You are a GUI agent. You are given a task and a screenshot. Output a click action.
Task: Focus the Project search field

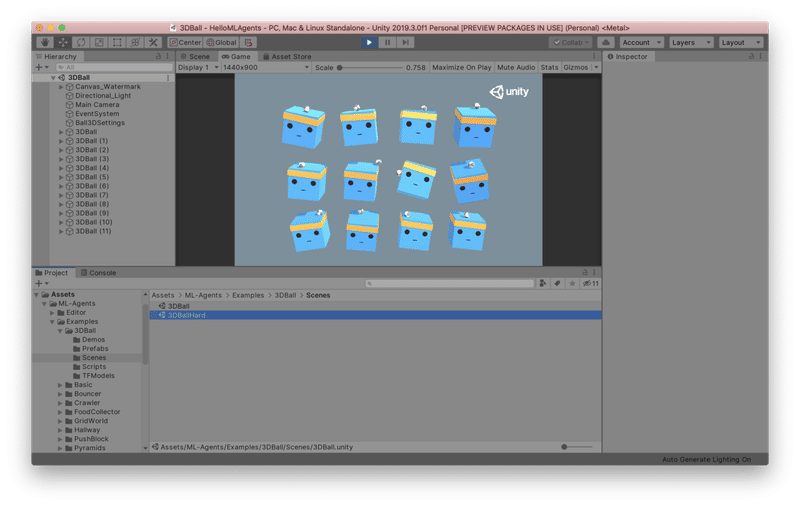pyautogui.click(x=449, y=284)
